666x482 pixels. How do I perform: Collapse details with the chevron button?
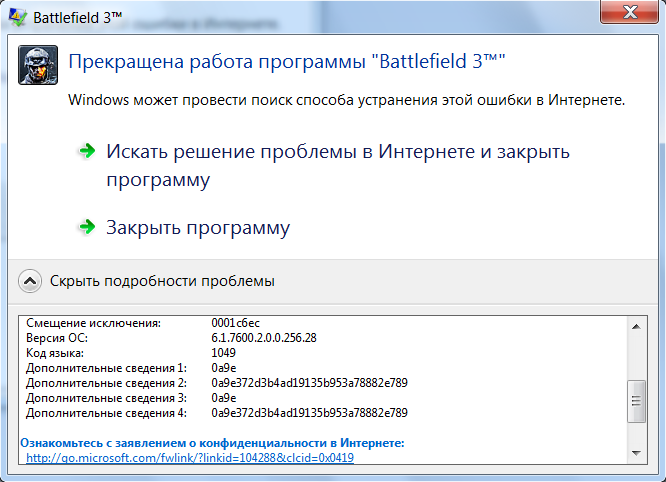[x=30, y=281]
